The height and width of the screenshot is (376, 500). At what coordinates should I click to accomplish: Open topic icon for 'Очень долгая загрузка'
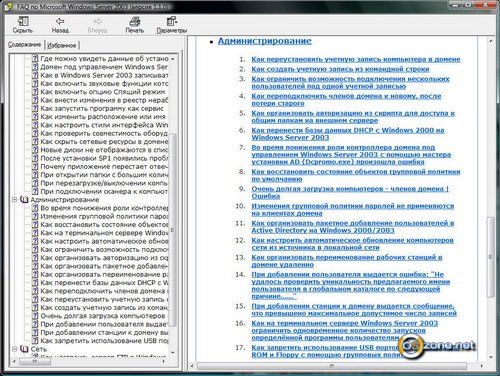[x=35, y=316]
